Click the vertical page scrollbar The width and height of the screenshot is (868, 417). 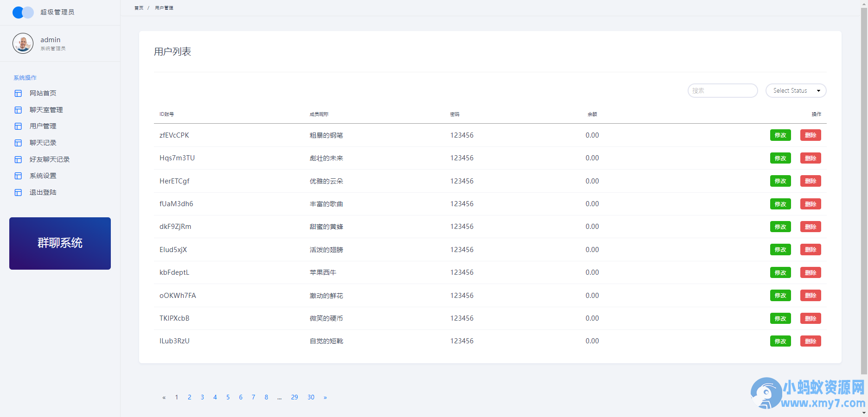(x=864, y=185)
